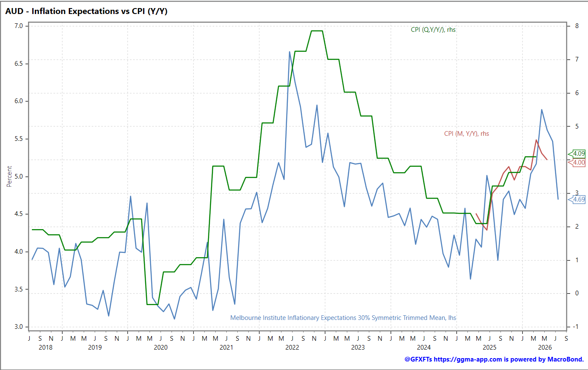The image size is (588, 370).
Task: Click the "Percent" left axis title
Action: click(9, 177)
